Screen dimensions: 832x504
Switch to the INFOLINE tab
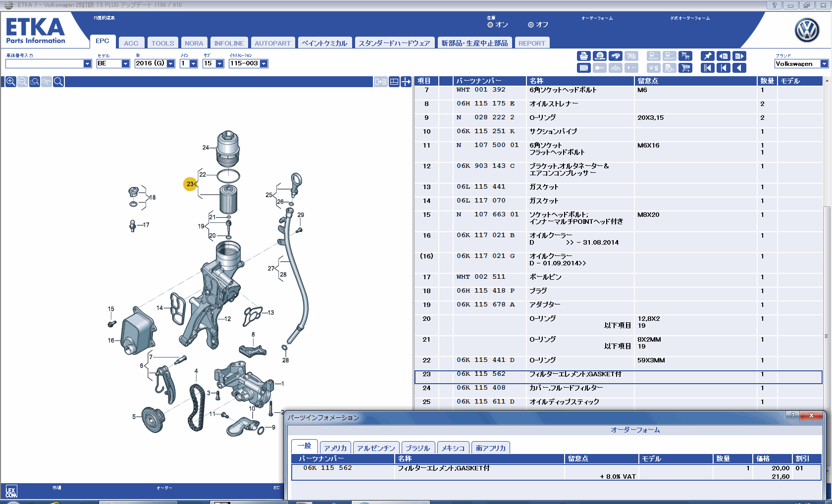pyautogui.click(x=229, y=43)
